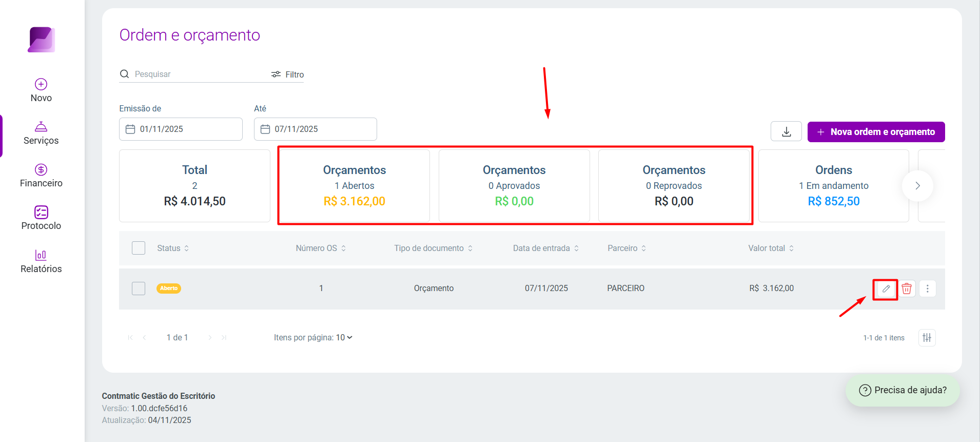Delete the order with trash icon
This screenshot has width=980, height=442.
pos(907,289)
